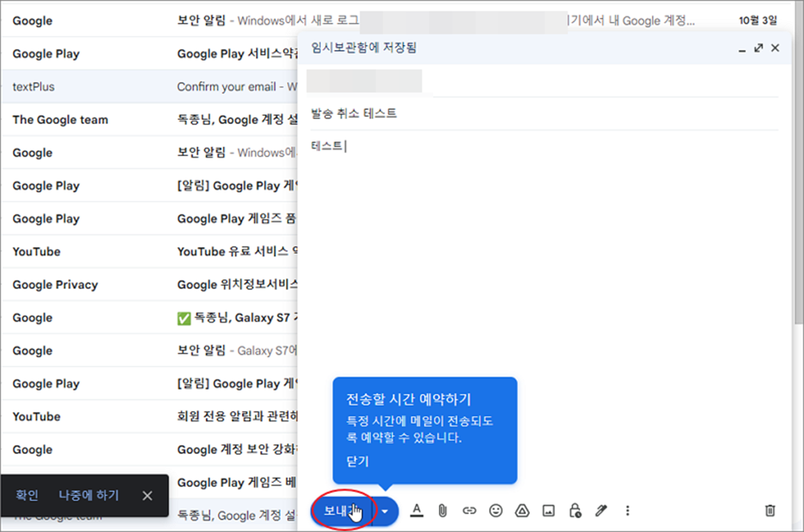
Task: Insert a photo using the image icon
Action: pos(549,511)
